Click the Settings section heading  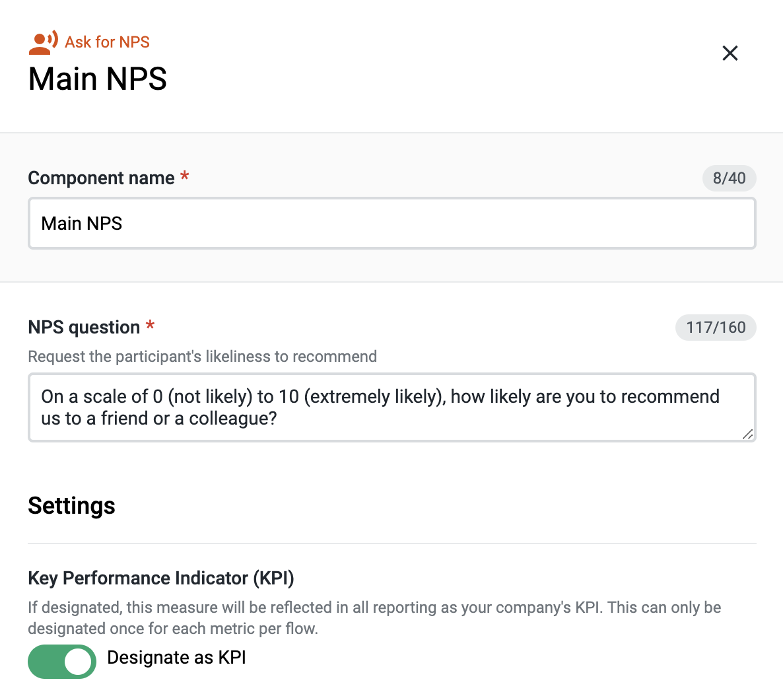71,506
